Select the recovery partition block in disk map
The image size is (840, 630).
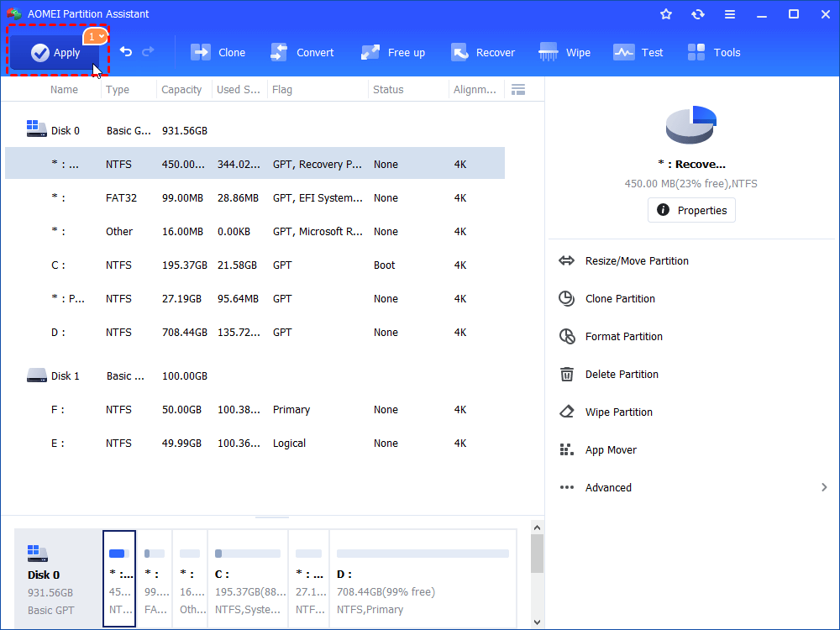119,579
